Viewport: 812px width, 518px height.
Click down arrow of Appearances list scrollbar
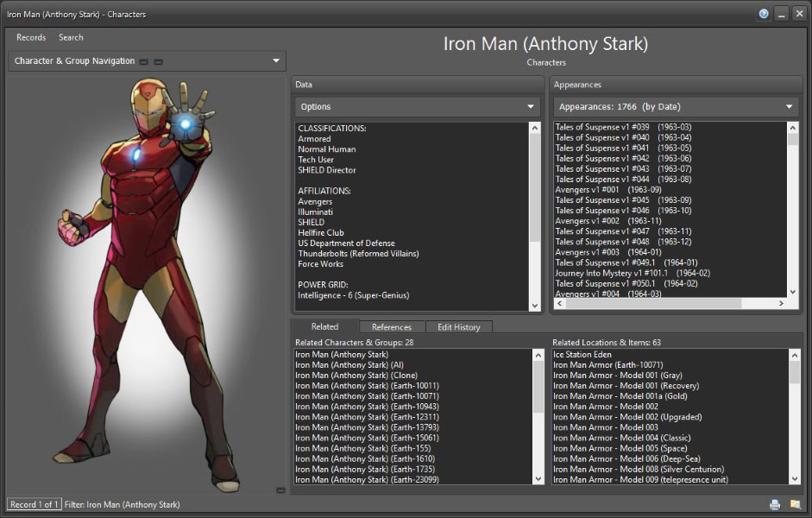[x=792, y=292]
